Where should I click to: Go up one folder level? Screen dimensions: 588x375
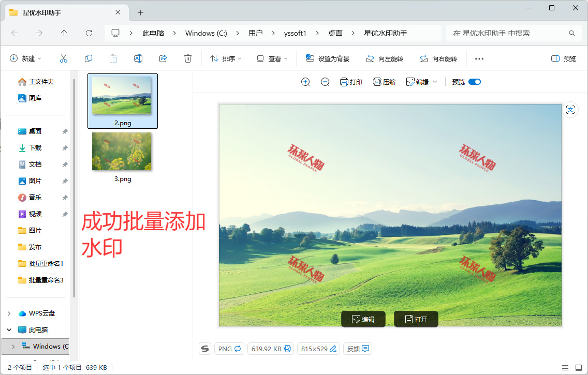point(64,33)
